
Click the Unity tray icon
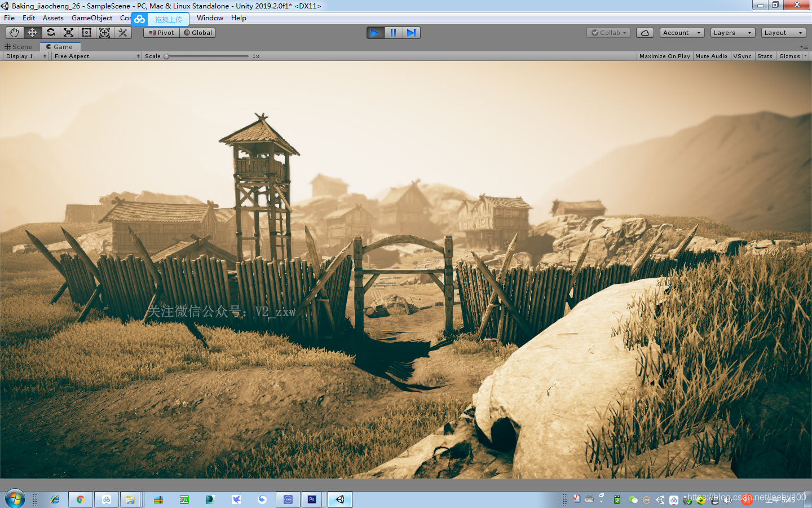(660, 500)
